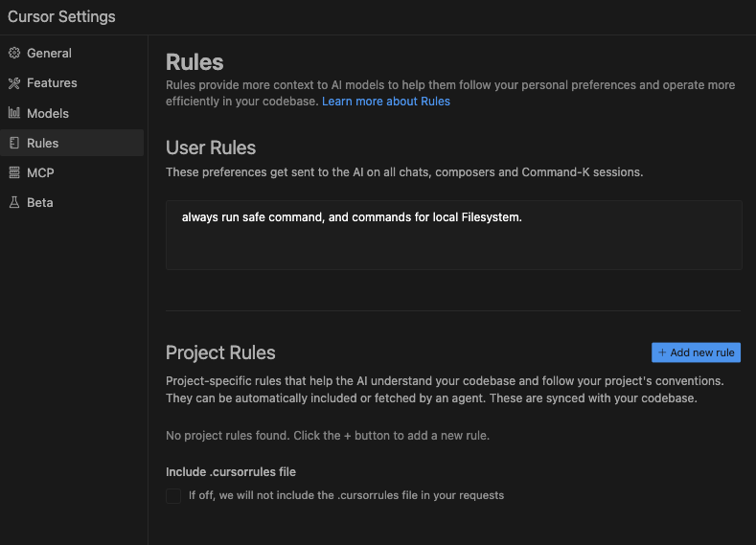Click the User Rules heading
The width and height of the screenshot is (756, 545).
tap(211, 148)
